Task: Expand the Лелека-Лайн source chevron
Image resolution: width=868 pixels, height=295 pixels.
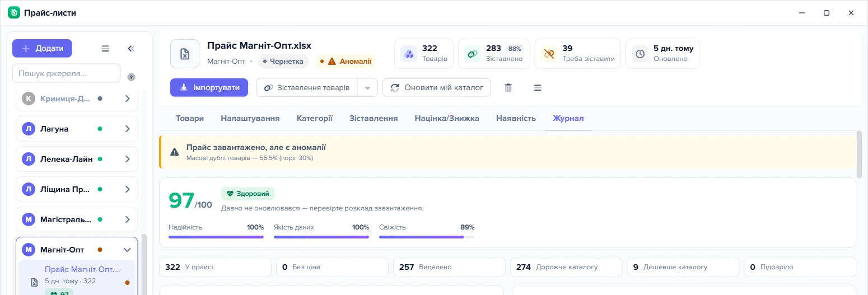Action: point(128,159)
